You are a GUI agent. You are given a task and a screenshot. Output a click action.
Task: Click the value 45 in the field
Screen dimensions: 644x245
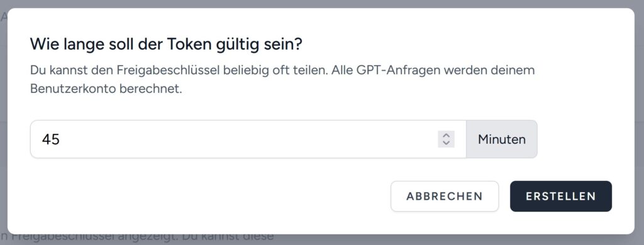pos(51,139)
